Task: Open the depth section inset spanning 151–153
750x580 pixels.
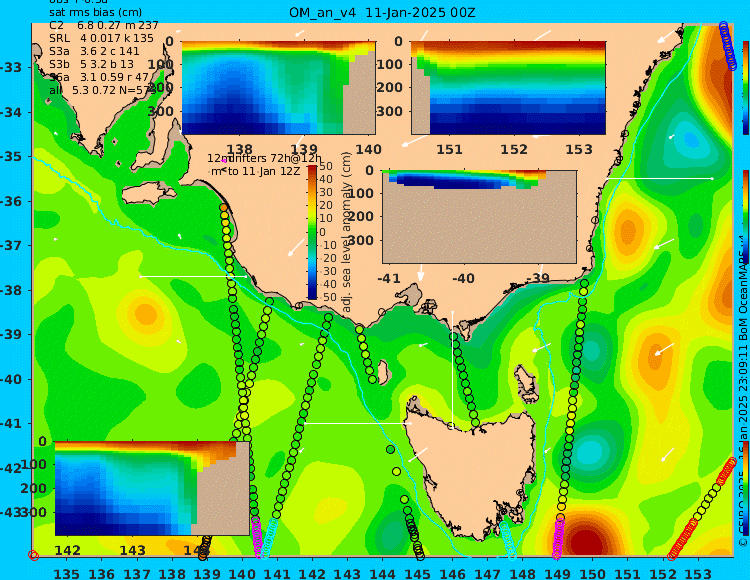Action: [x=508, y=88]
